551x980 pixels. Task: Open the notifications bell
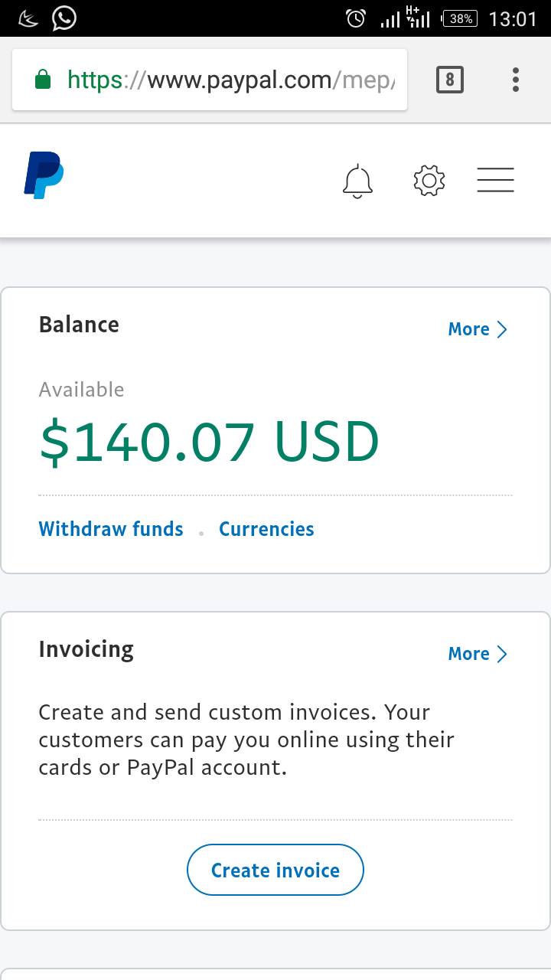pos(357,181)
